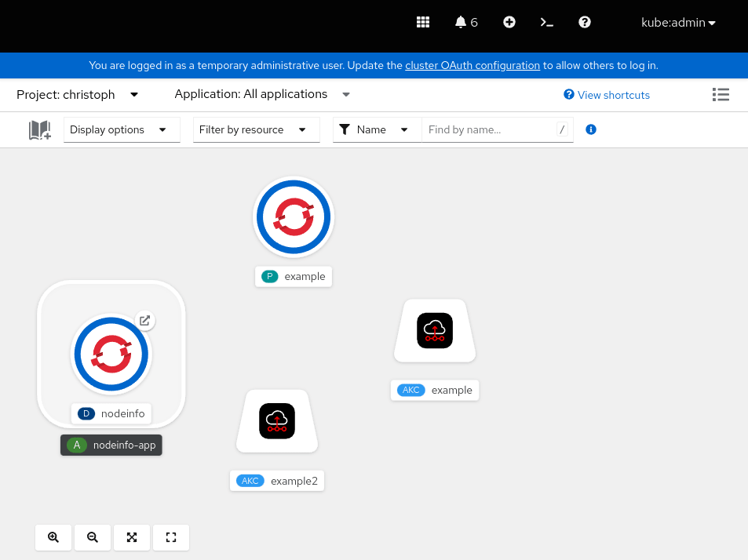Zoom out on the topology
The height and width of the screenshot is (560, 748).
[93, 537]
